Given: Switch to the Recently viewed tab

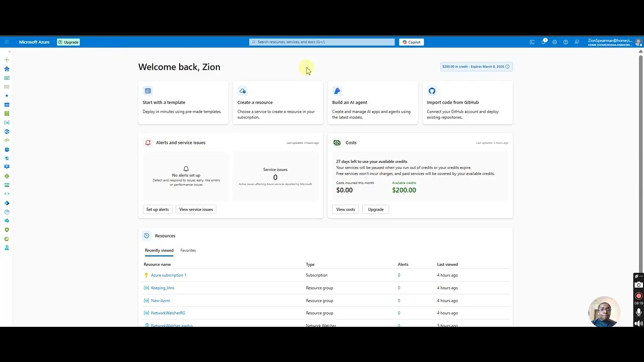Looking at the screenshot, I should [159, 250].
